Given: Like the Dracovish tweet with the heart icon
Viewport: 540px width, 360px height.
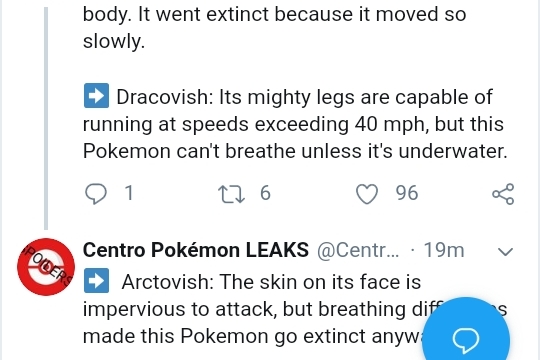Looking at the screenshot, I should point(367,194).
